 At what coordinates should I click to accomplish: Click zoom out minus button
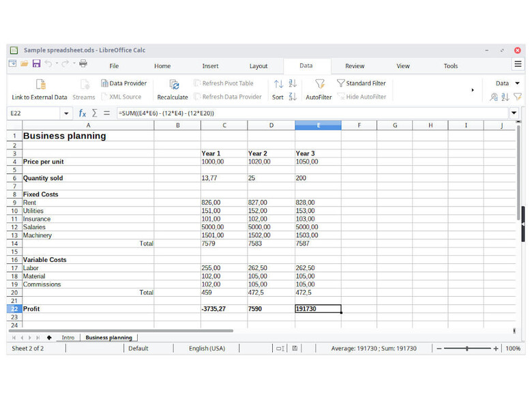pyautogui.click(x=439, y=349)
